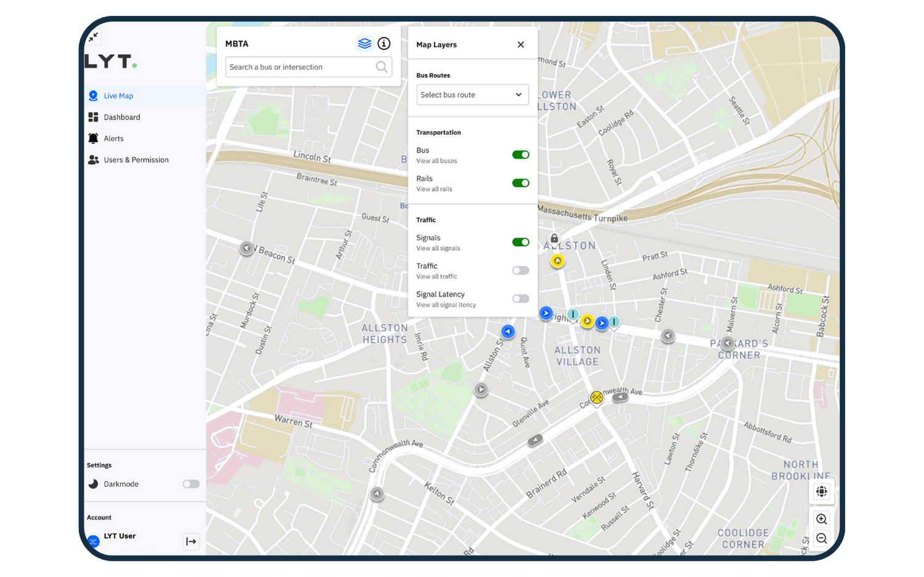Zoom in on the map
Screen dimensions: 924x577
[821, 519]
